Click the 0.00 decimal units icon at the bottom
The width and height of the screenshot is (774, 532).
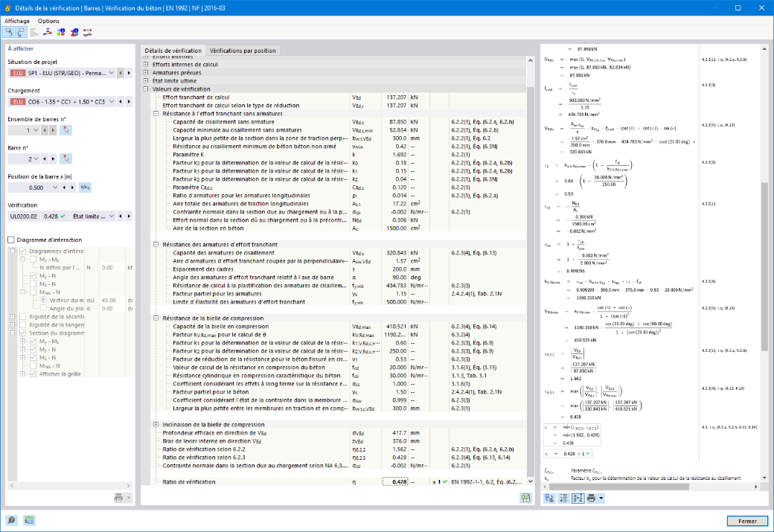(x=29, y=520)
